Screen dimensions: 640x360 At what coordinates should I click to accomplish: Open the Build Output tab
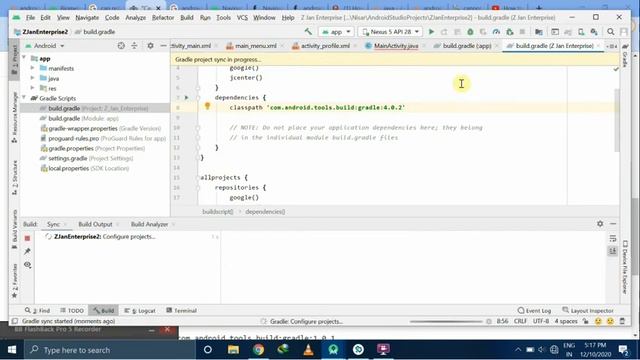coord(95,224)
